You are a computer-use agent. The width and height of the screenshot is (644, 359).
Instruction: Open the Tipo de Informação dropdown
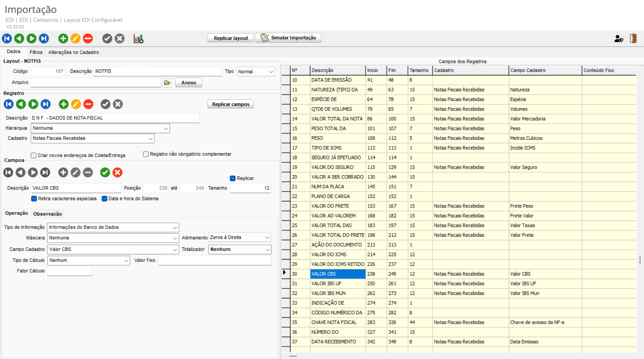pyautogui.click(x=175, y=228)
